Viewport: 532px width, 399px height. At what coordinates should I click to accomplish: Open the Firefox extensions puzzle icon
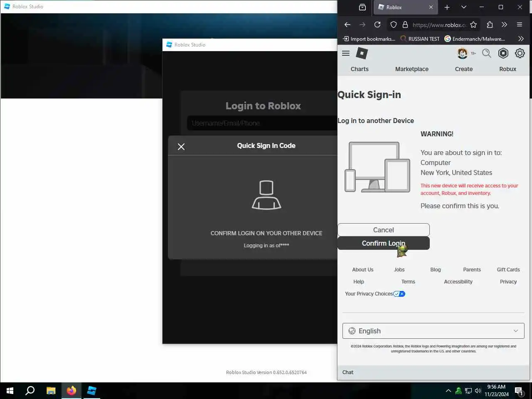tap(490, 25)
